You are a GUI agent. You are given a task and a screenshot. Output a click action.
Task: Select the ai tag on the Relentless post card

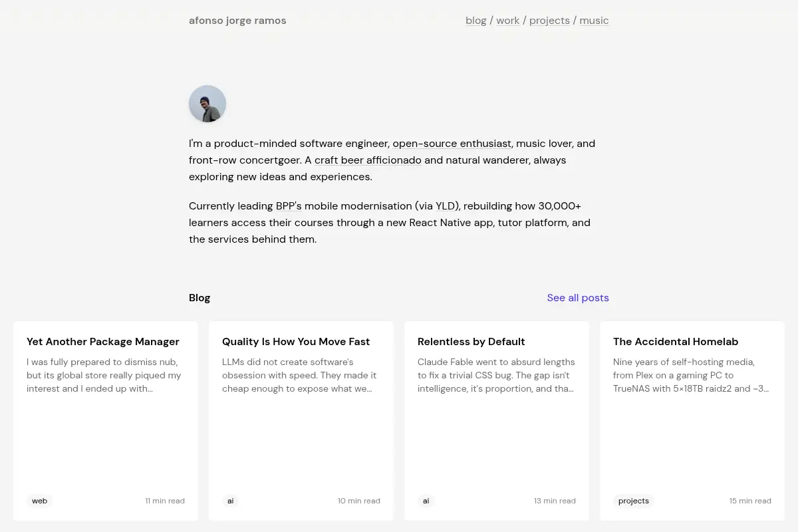pyautogui.click(x=426, y=501)
